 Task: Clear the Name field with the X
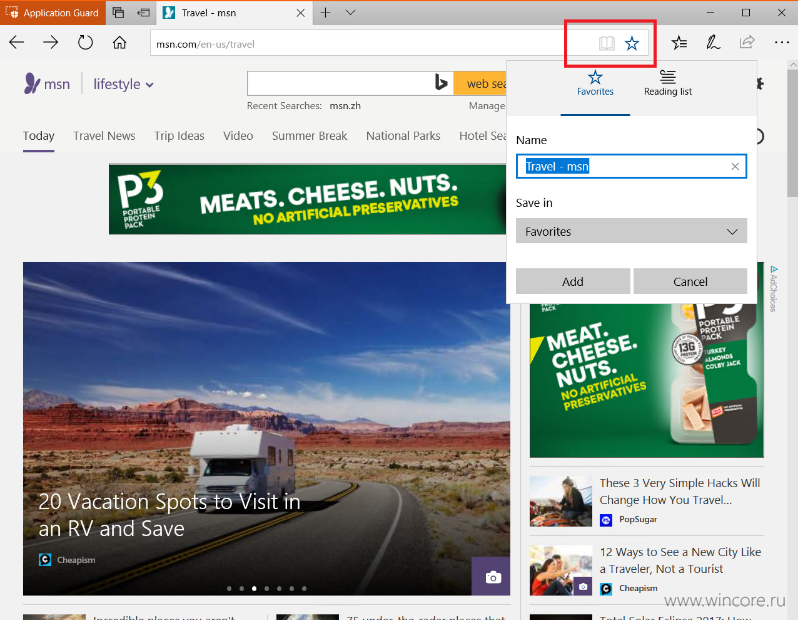(x=735, y=166)
